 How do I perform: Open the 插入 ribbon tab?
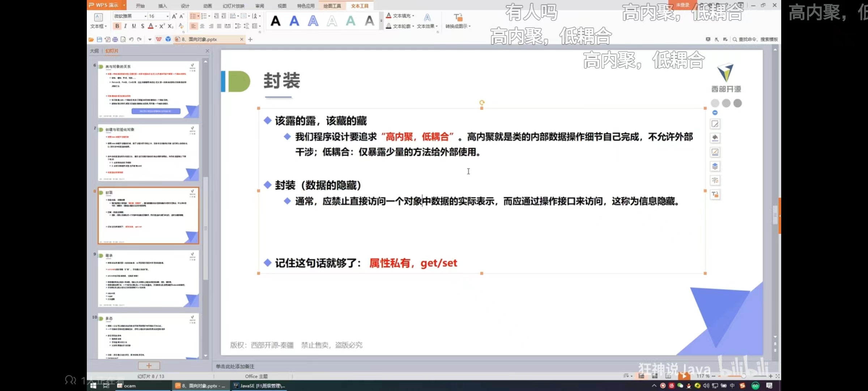162,6
